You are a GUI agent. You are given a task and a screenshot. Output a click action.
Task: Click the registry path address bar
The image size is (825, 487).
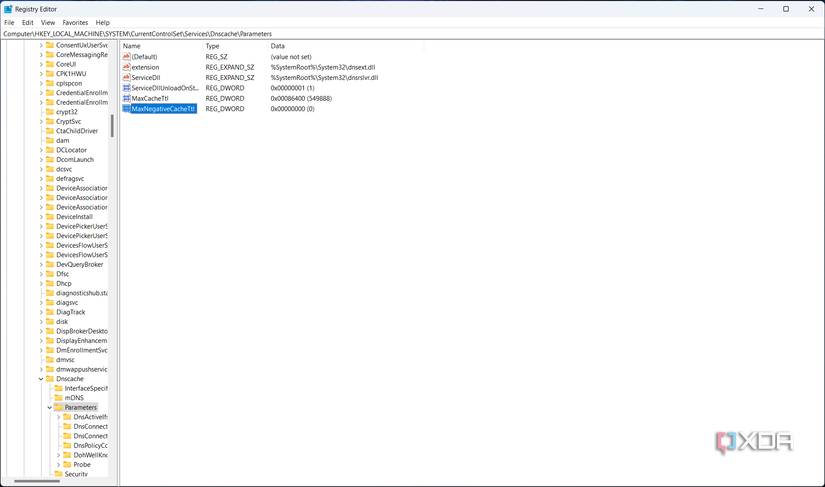[x=412, y=34]
